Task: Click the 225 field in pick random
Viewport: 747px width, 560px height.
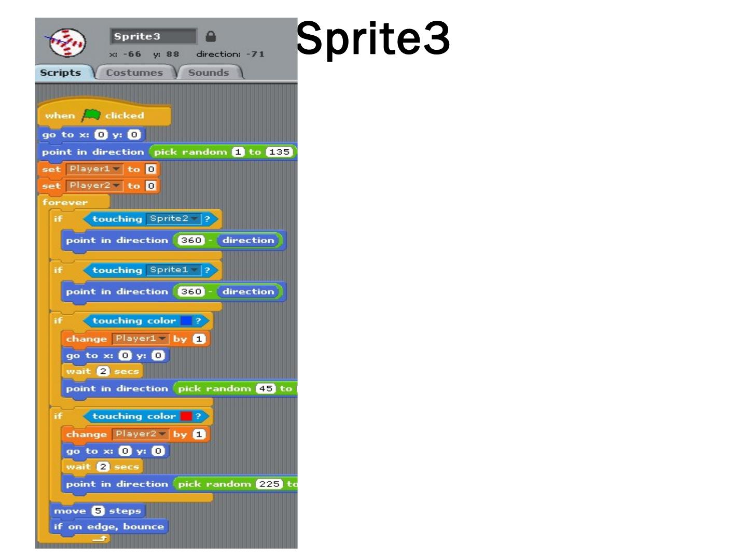Action: (269, 484)
